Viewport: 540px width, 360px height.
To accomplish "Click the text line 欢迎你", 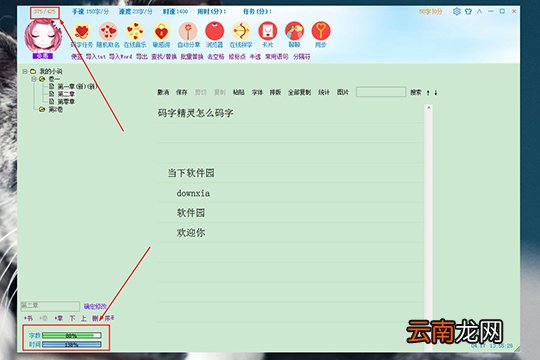I will click(191, 233).
